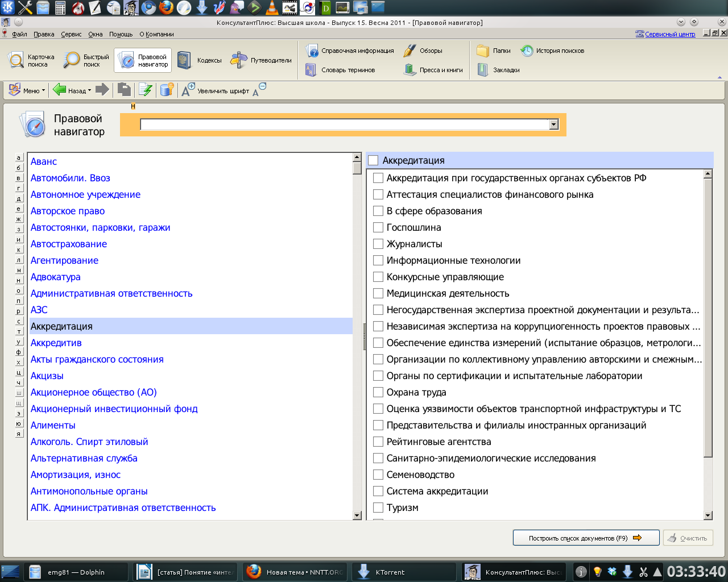Open the KDE application launcher
Screen dimensions: 728x582
(8, 7)
